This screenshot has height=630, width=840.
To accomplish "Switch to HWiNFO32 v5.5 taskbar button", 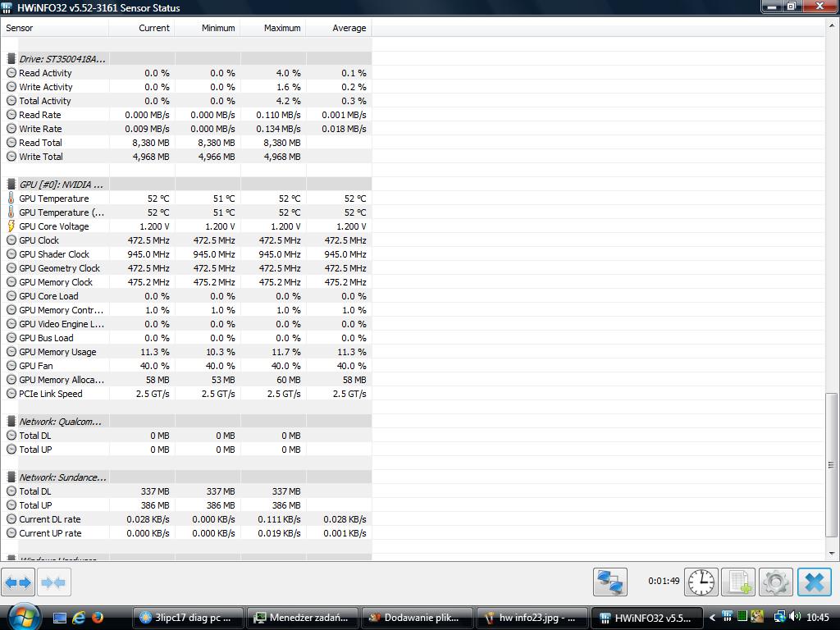I will pos(647,618).
